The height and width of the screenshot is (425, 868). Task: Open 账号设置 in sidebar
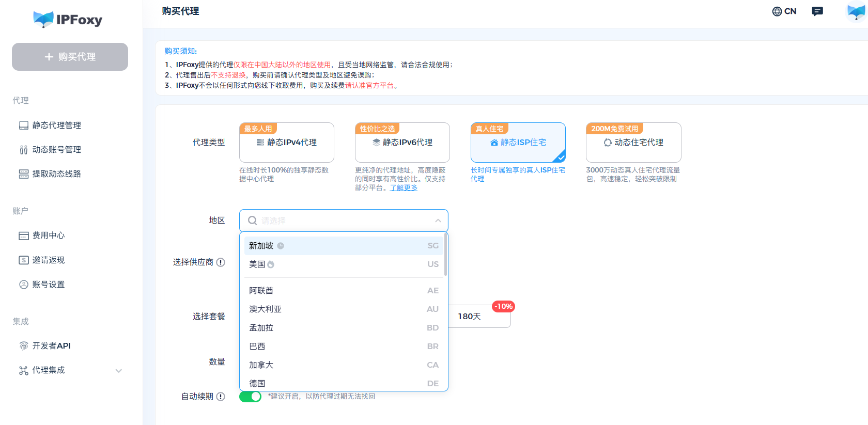pos(49,285)
